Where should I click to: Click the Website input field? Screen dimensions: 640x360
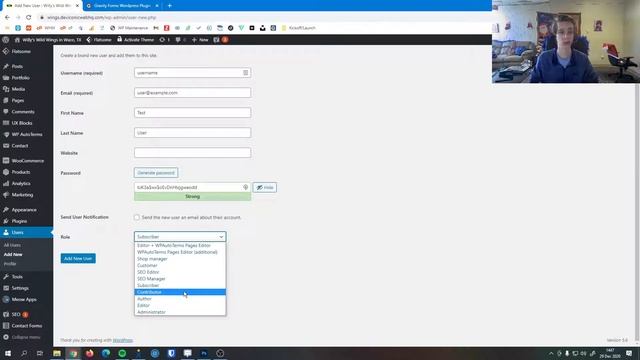(x=192, y=153)
